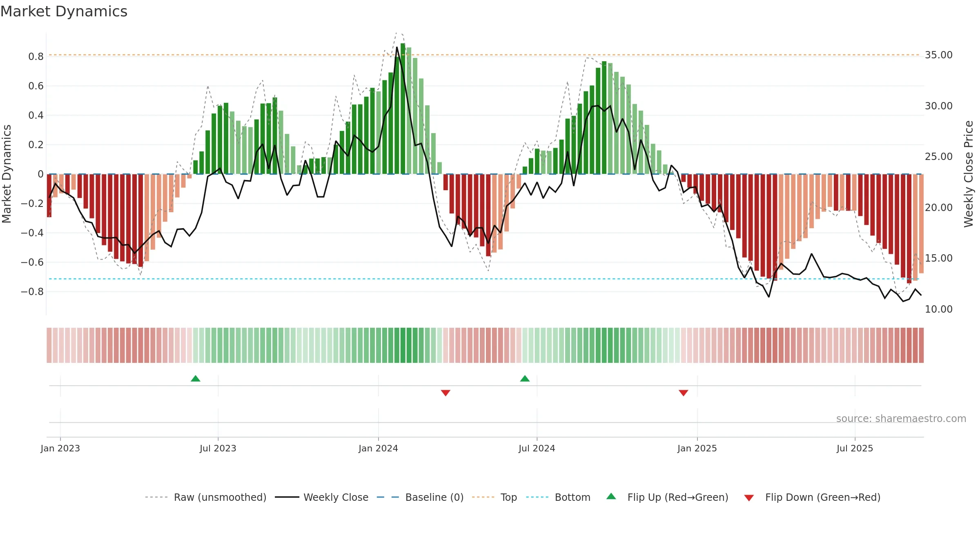The image size is (980, 551).
Task: Click the Weekly Close Price axis title
Action: [x=969, y=174]
